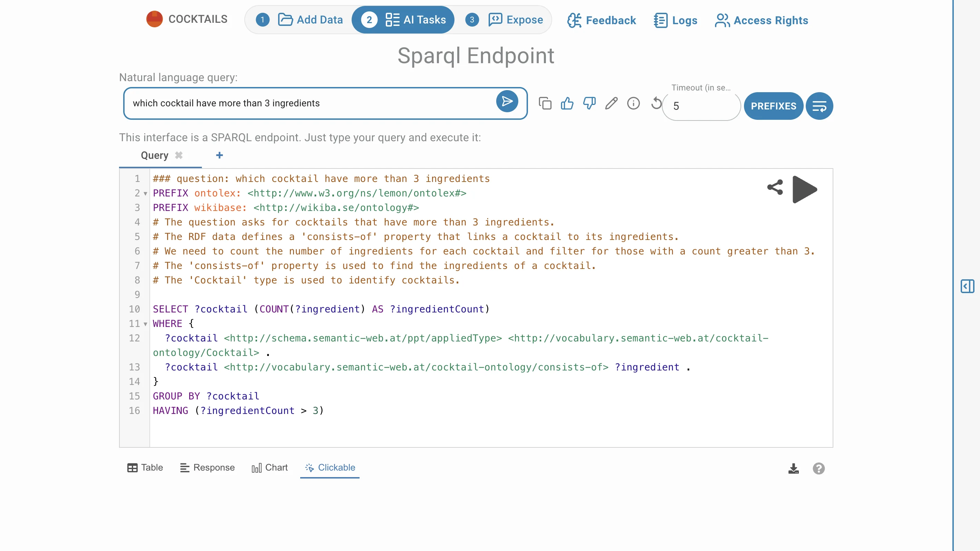Click the Cocktails project logo
The height and width of the screenshot is (551, 980).
click(155, 19)
